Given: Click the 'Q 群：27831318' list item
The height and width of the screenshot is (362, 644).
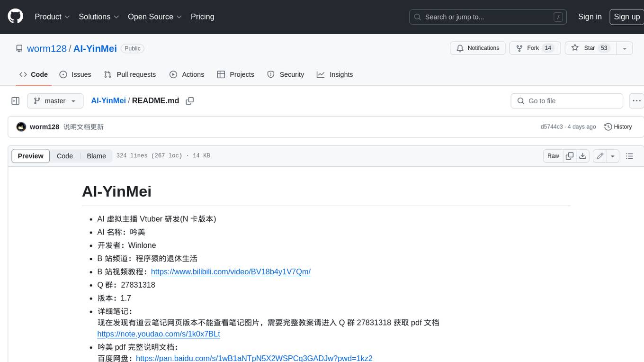Looking at the screenshot, I should point(126,285).
